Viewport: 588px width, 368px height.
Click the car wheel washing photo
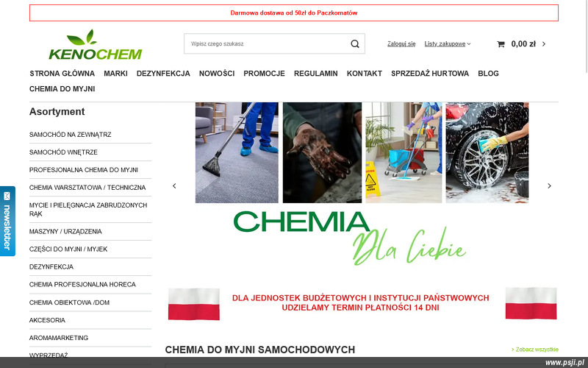tap(487, 152)
